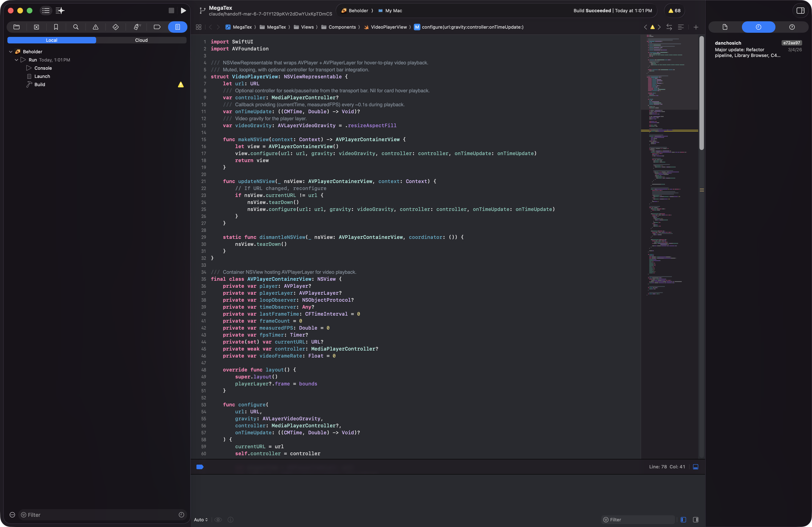
Task: Open the Auto variables view dropdown
Action: coord(201,520)
